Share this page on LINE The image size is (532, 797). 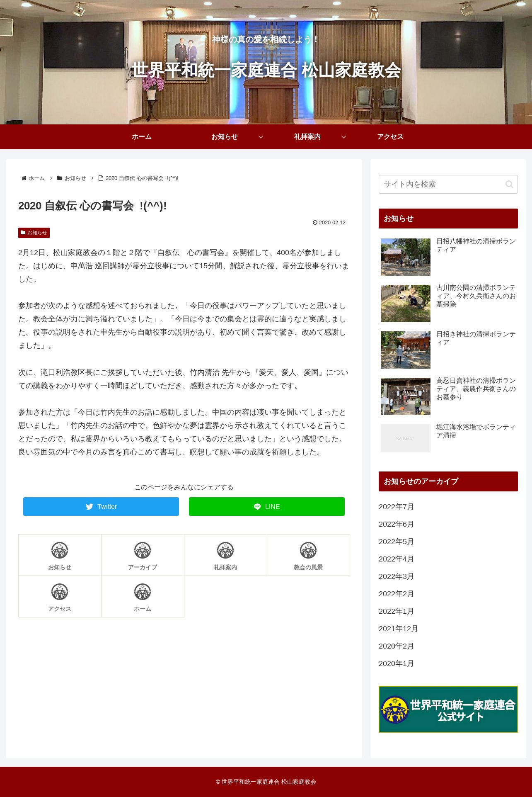pyautogui.click(x=267, y=507)
